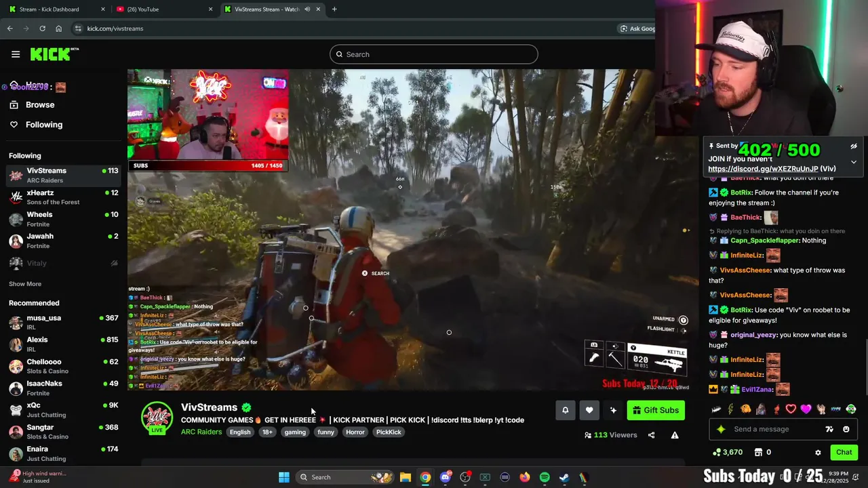Collapse the pinned message chevron
This screenshot has width=868, height=488.
click(854, 162)
